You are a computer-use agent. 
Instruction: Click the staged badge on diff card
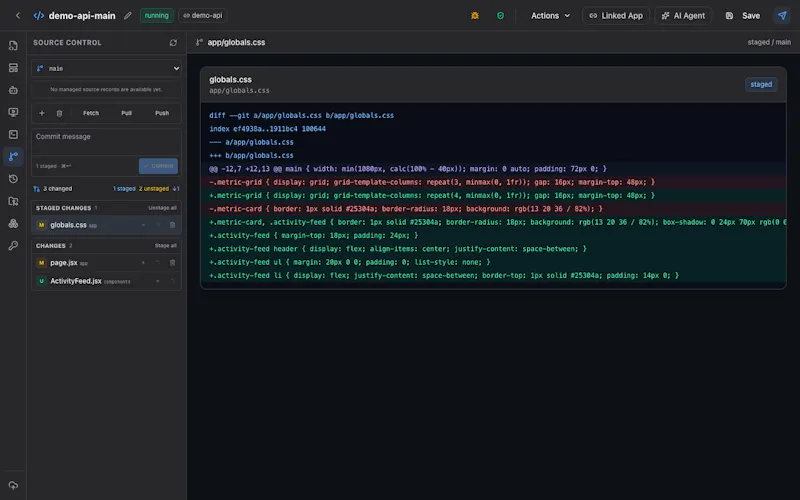point(761,85)
